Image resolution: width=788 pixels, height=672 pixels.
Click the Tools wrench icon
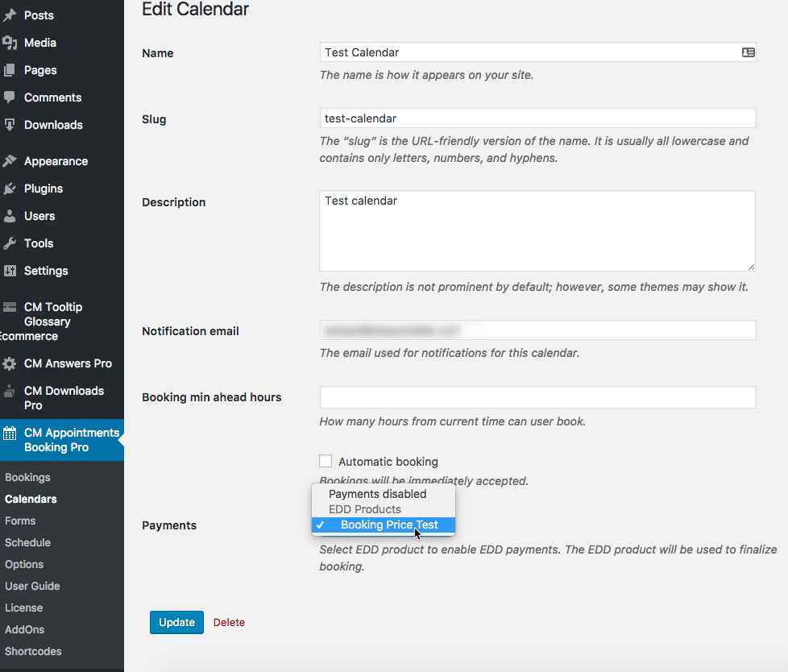point(10,243)
